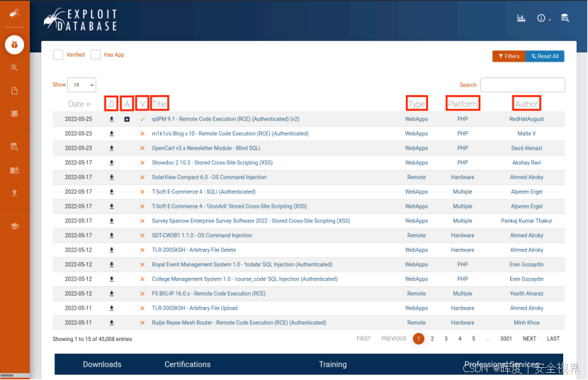588x380 pixels.
Task: Enable the Verified checkbox filter
Action: coord(58,55)
